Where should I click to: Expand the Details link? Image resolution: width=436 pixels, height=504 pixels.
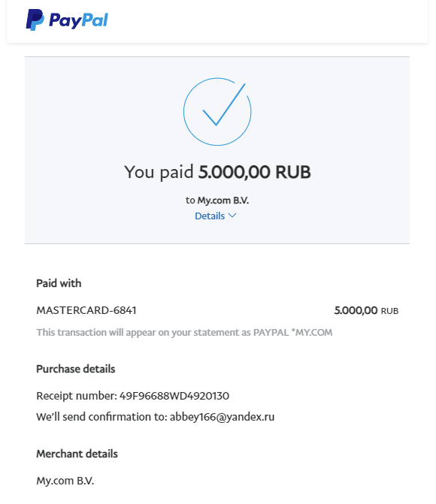[216, 216]
